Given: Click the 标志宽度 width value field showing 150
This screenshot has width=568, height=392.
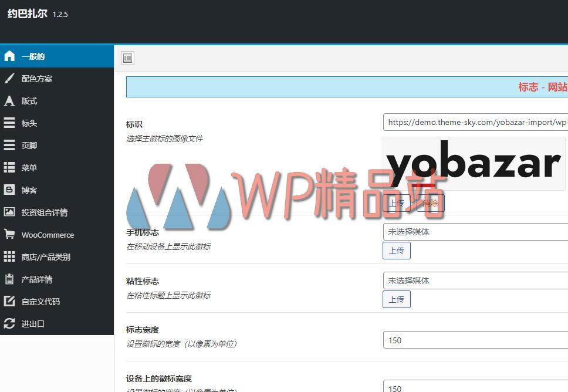Looking at the screenshot, I should pyautogui.click(x=475, y=340).
